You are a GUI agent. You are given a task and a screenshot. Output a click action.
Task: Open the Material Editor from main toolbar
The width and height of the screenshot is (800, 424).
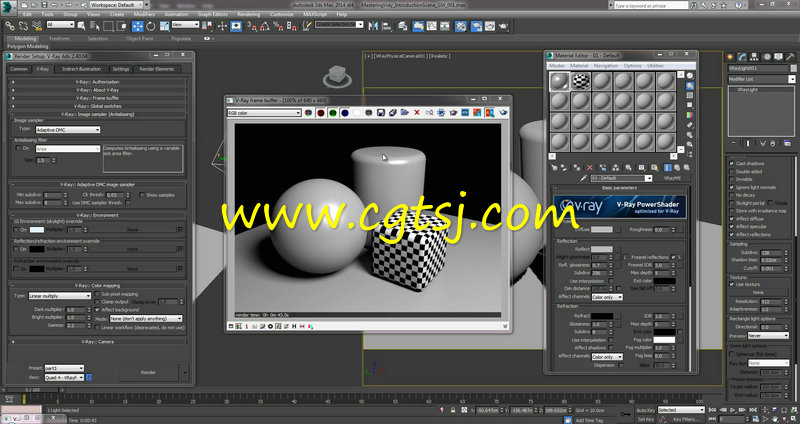click(461, 26)
